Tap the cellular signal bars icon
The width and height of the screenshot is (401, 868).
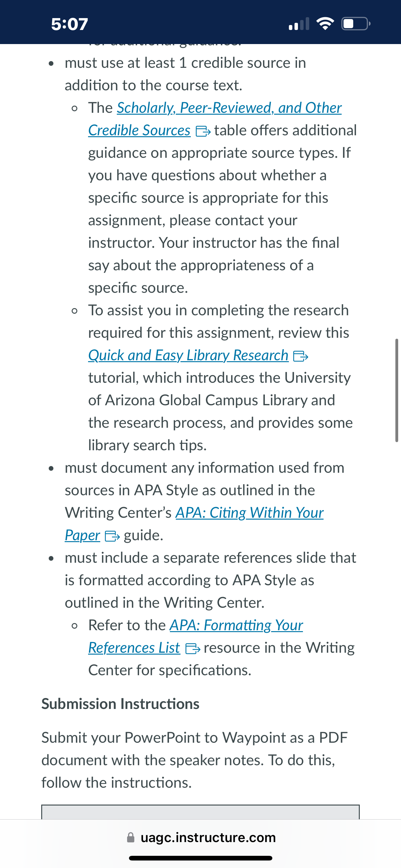click(x=299, y=24)
